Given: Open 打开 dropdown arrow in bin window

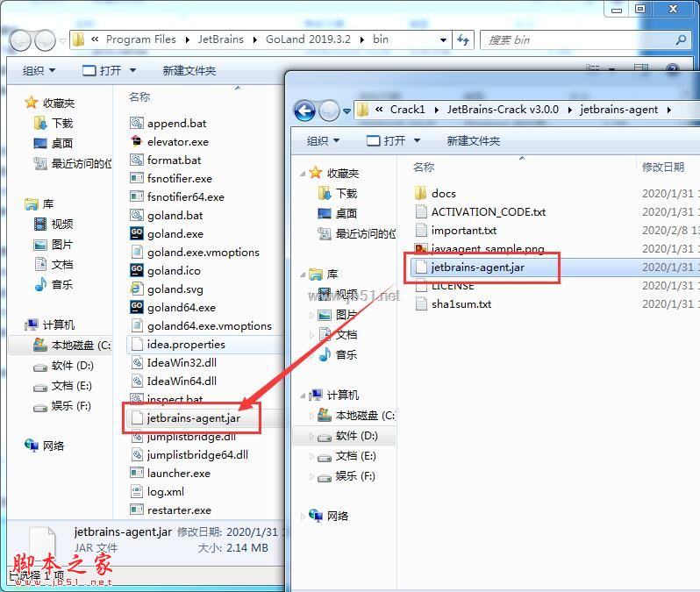Looking at the screenshot, I should tap(132, 70).
